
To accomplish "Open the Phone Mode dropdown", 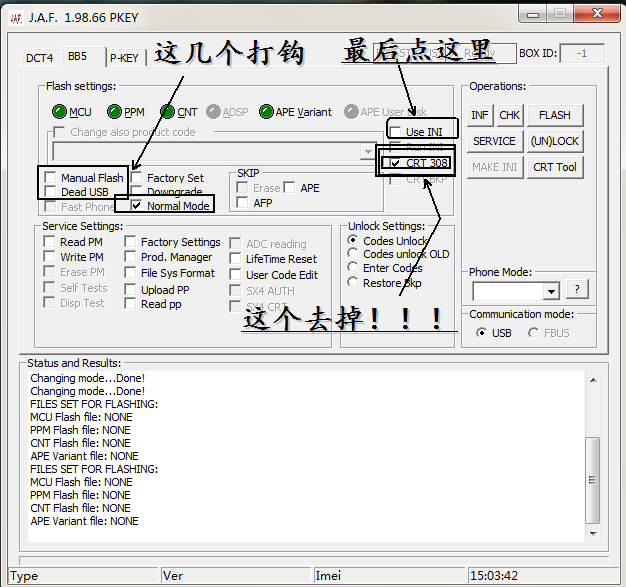I will coord(551,291).
